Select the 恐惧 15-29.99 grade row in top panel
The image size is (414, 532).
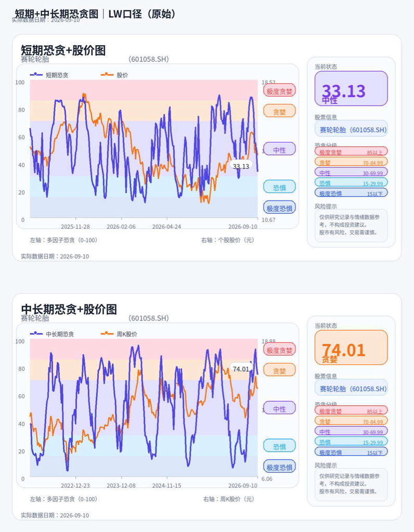pyautogui.click(x=351, y=182)
